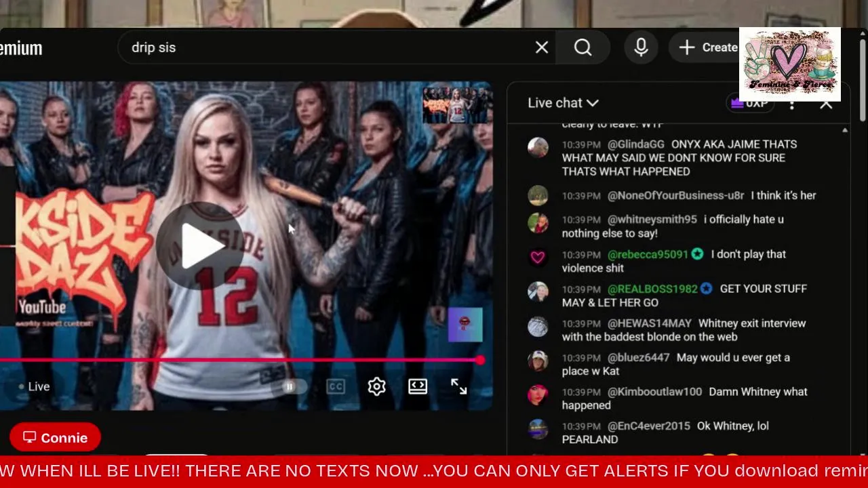Screen dimensions: 868x488
Task: Toggle closed captions CC button
Action: coord(336,386)
